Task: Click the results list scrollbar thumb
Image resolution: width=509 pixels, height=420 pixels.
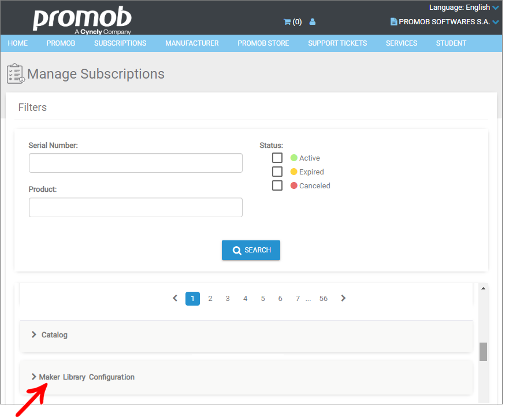Action: 484,351
